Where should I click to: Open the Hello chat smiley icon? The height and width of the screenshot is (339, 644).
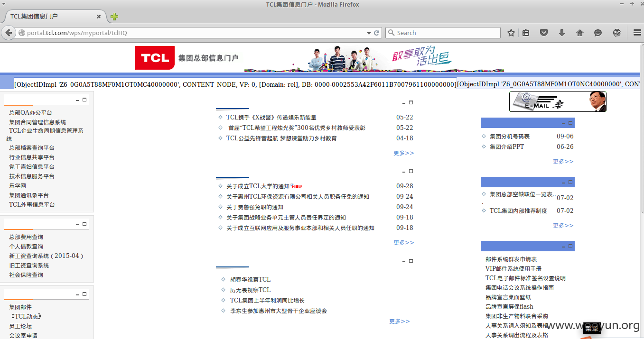tap(598, 33)
